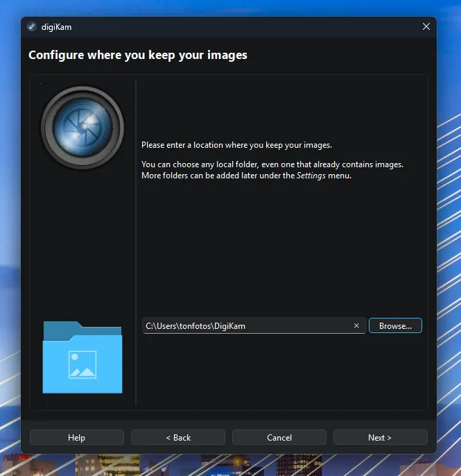Screen dimensions: 461x476
Task: Go Back to the previous step
Action: [x=178, y=437]
